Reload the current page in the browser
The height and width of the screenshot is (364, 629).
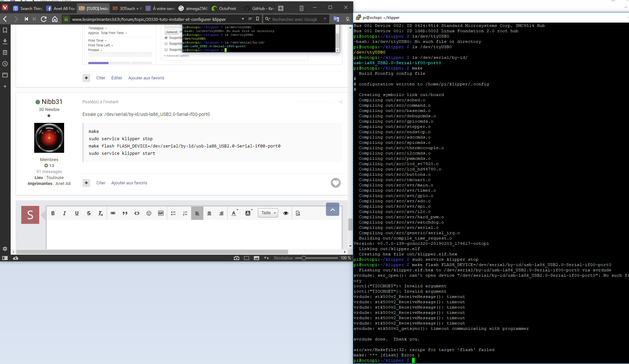tap(44, 19)
